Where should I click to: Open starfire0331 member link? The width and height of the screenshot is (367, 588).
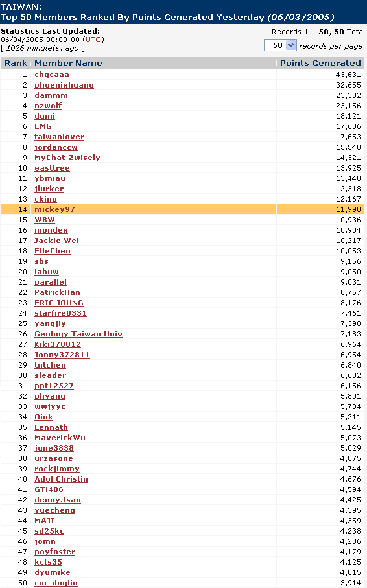tap(60, 313)
